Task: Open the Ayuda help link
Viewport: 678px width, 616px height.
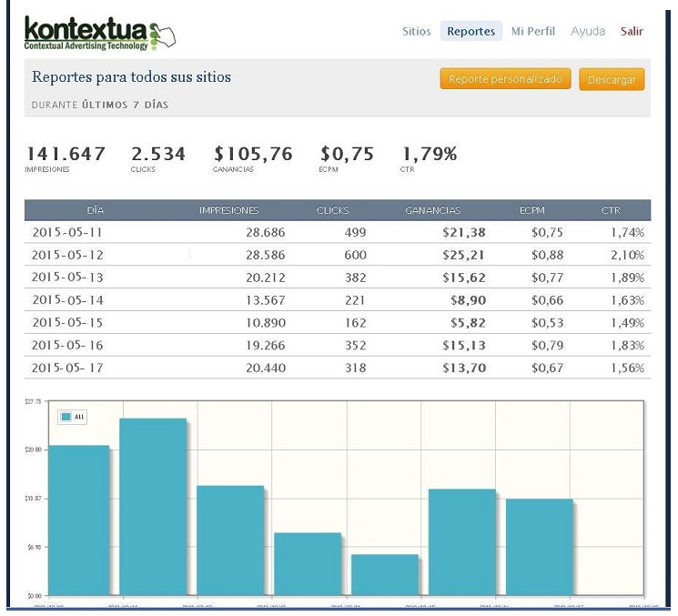Action: (588, 31)
